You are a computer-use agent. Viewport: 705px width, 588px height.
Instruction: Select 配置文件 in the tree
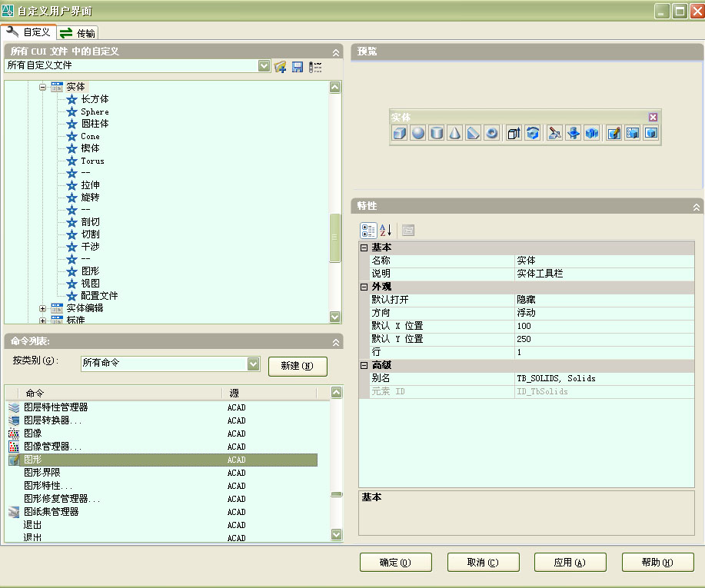(99, 296)
